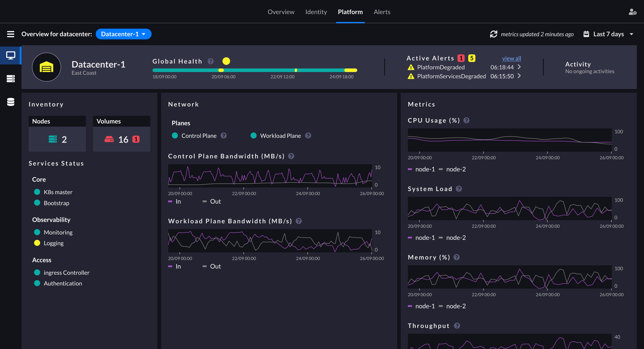The width and height of the screenshot is (644, 349).
Task: Click the Control Plane help icon
Action: click(224, 136)
